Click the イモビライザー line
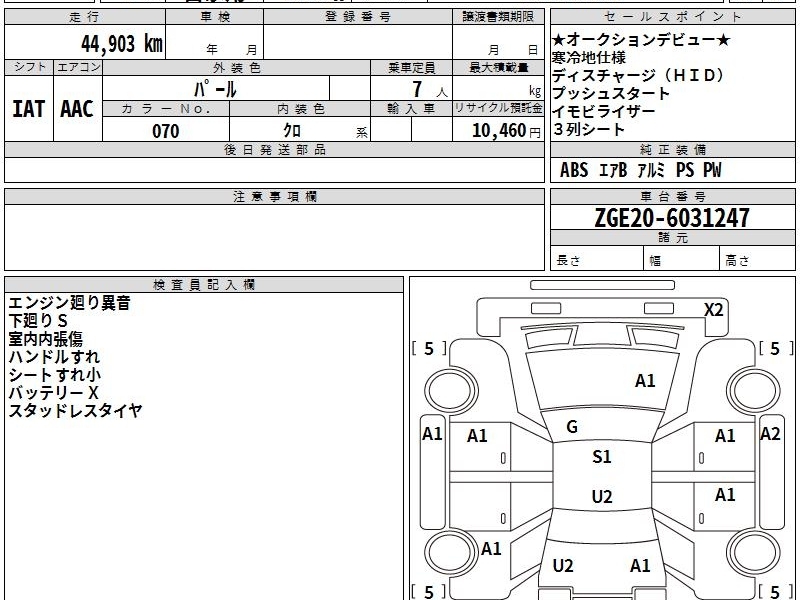This screenshot has height=600, width=800. tap(604, 111)
